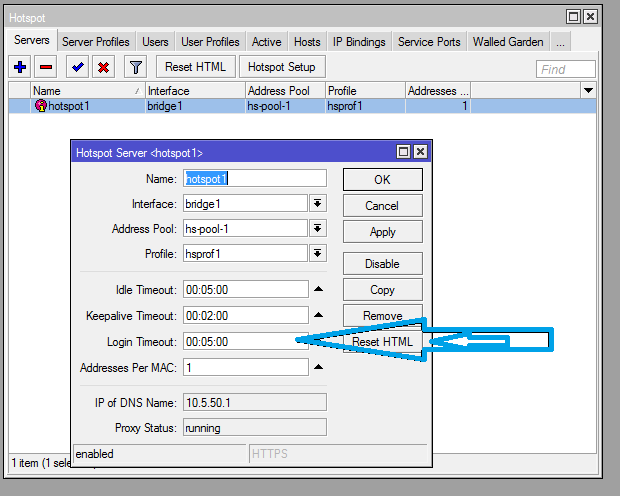Add a new hotspot server with plus icon

click(x=20, y=67)
